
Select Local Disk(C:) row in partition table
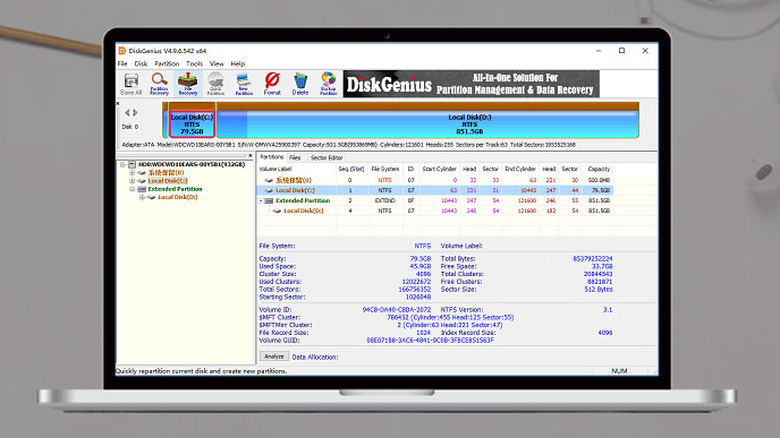point(435,190)
